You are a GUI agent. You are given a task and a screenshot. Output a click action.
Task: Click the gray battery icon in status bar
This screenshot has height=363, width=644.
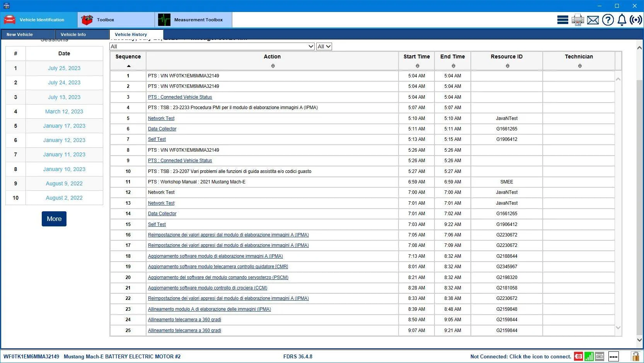click(x=600, y=356)
